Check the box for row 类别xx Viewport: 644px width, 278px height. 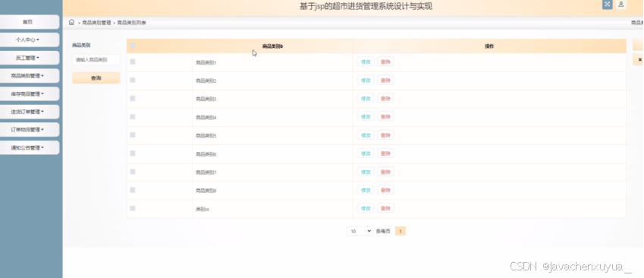[133, 208]
